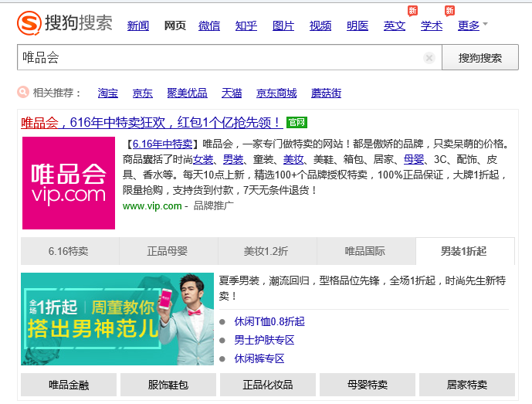The image size is (532, 404).
Task: Open the 唯品会 main result title link
Action: (x=151, y=122)
